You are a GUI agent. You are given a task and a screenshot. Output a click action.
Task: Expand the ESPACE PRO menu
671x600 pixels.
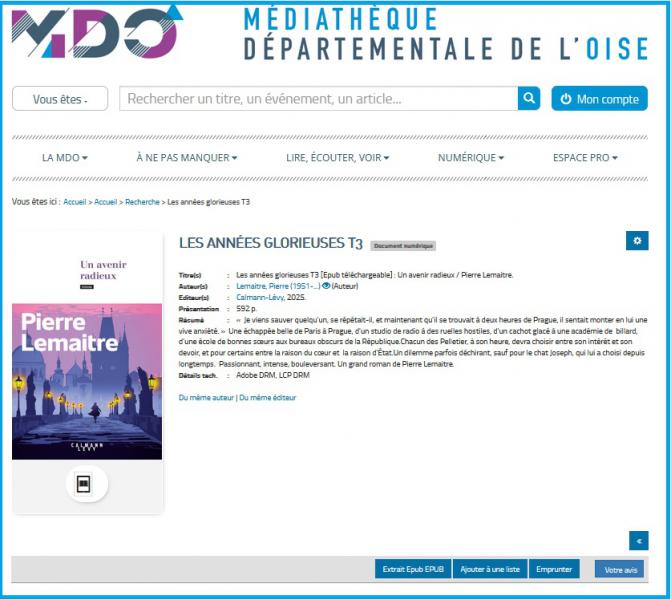pos(585,158)
